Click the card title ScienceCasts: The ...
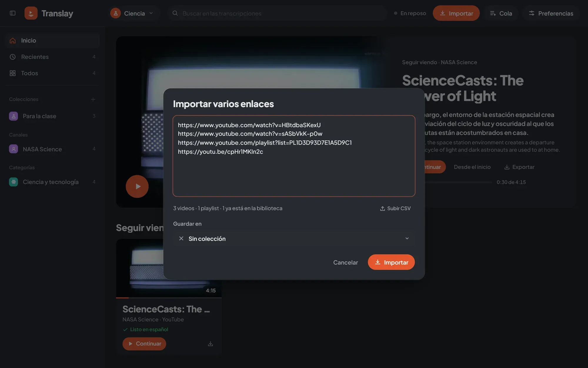 (x=166, y=309)
